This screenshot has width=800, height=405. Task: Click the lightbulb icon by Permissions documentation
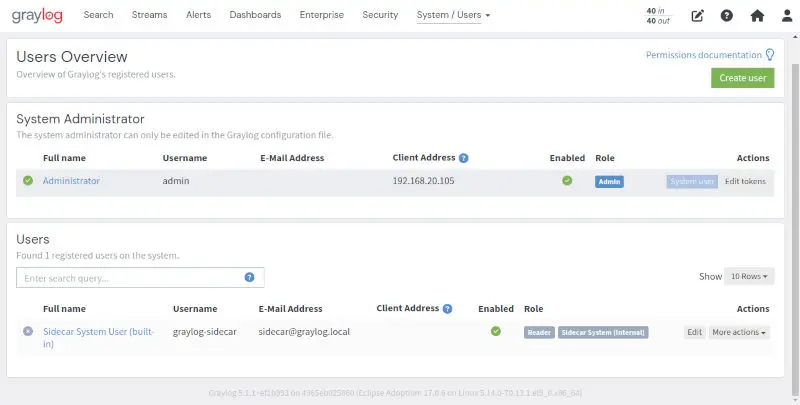pyautogui.click(x=770, y=55)
